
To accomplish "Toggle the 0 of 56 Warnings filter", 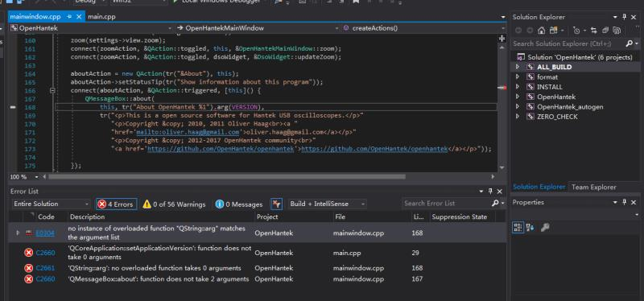I will point(174,204).
